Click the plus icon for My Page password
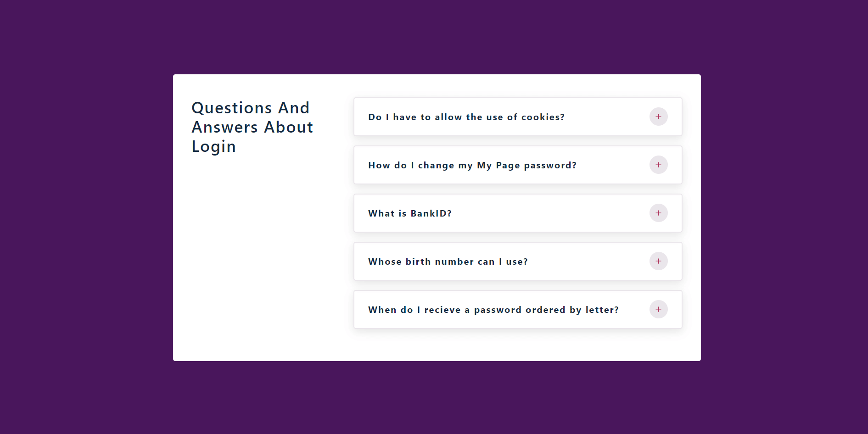Image resolution: width=868 pixels, height=434 pixels. pos(658,165)
